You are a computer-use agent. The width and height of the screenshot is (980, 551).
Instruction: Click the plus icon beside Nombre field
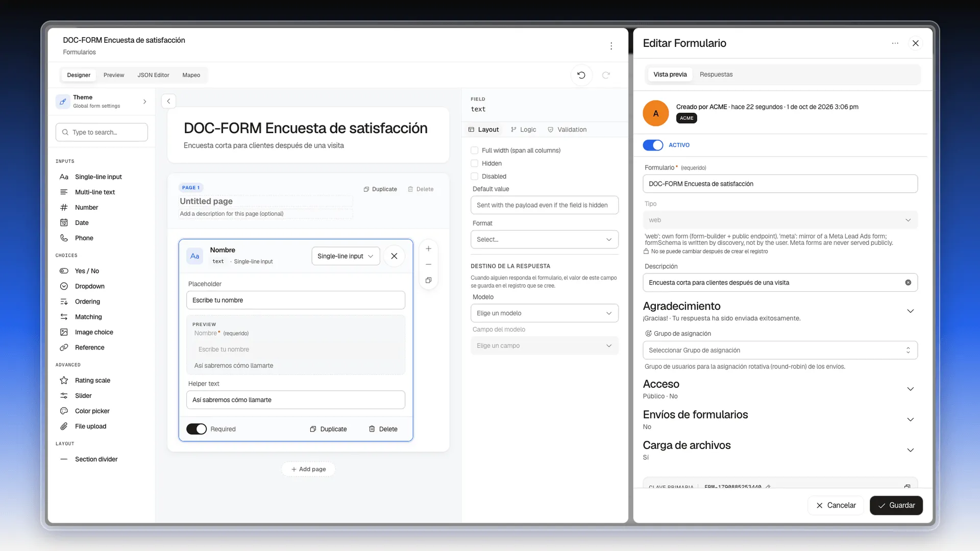(x=429, y=249)
